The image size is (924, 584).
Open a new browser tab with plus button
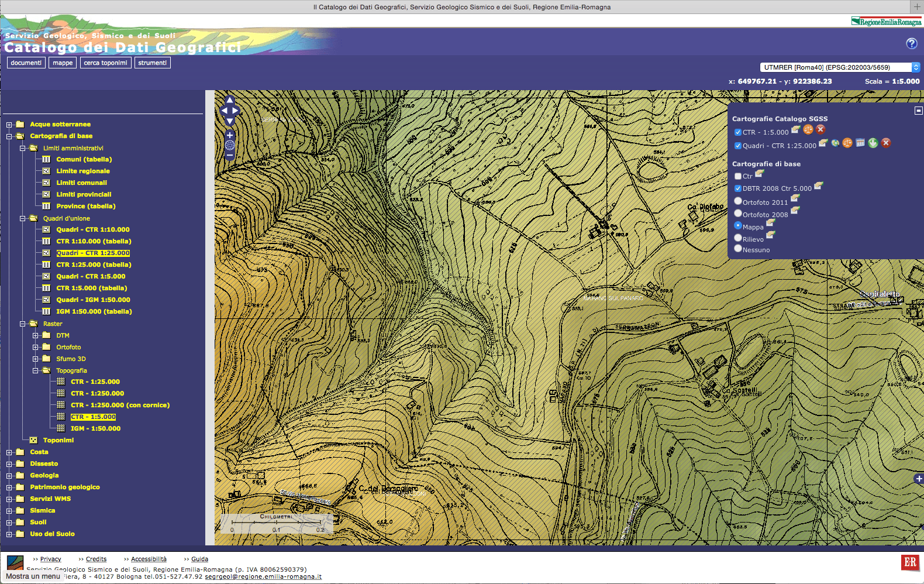pos(917,7)
